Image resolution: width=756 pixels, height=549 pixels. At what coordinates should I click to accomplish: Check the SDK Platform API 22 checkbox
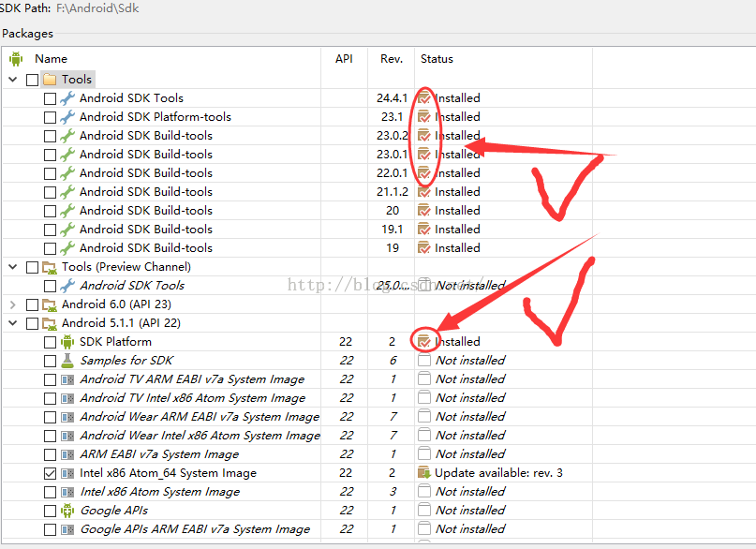tap(50, 342)
